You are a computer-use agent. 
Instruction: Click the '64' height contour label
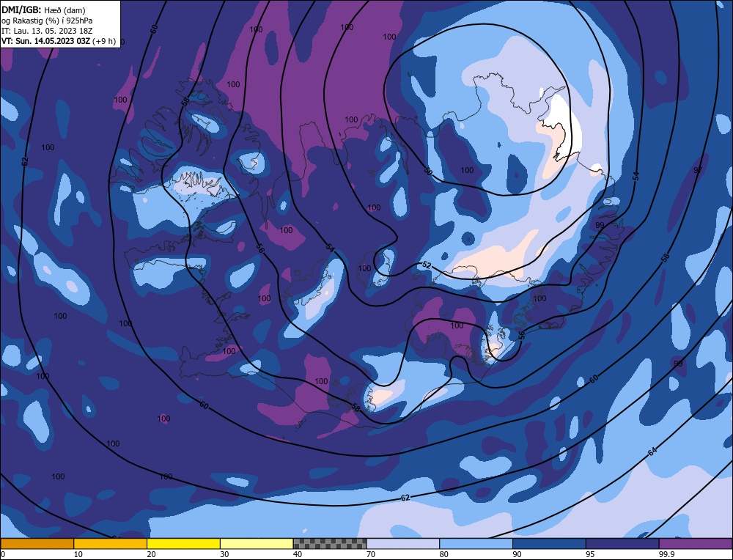coord(652,451)
